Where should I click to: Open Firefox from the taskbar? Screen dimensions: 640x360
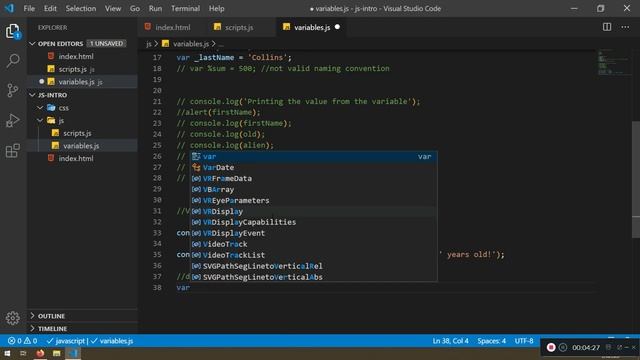point(40,353)
